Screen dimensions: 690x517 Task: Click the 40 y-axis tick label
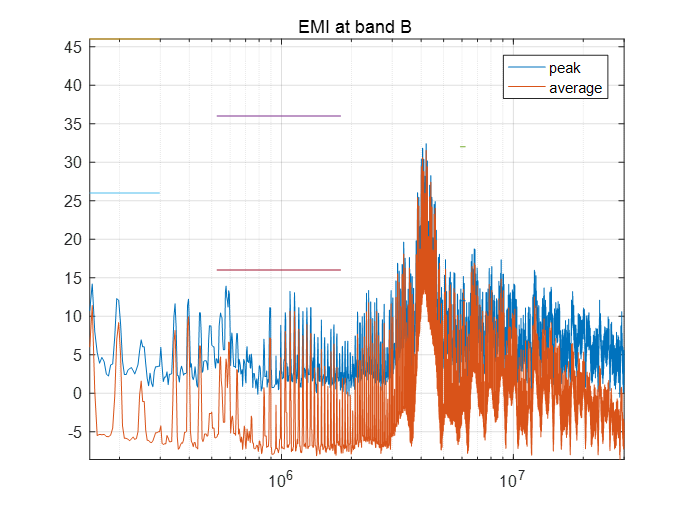pos(72,85)
